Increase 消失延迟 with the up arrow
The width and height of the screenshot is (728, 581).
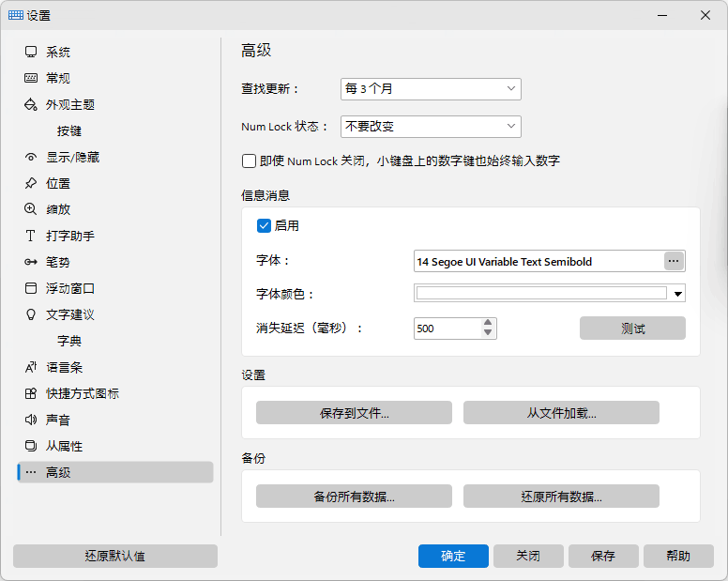coord(488,323)
